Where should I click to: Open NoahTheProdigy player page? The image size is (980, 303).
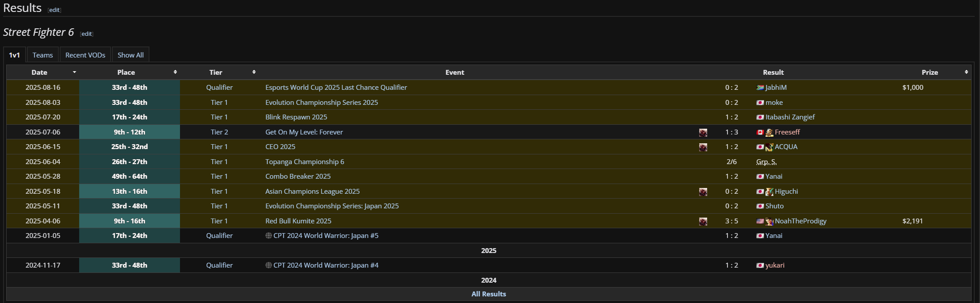pos(800,221)
